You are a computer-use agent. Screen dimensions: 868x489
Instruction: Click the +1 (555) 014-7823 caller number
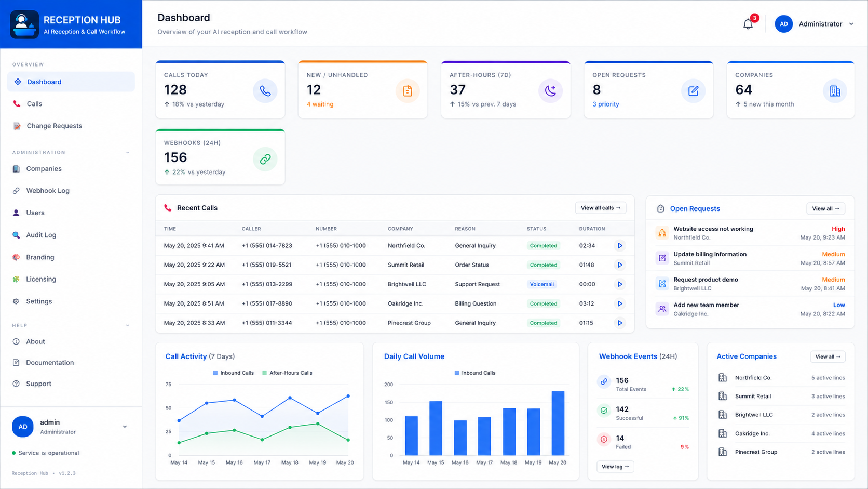click(x=267, y=246)
